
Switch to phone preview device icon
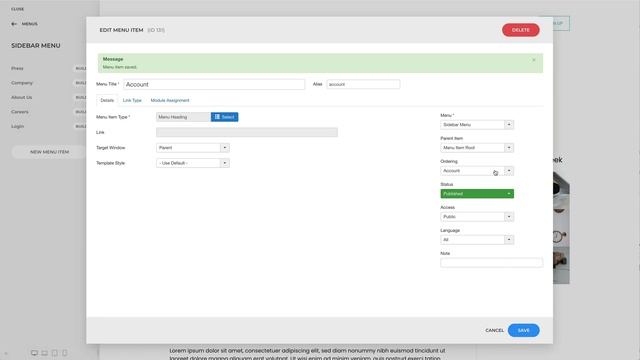[64, 353]
